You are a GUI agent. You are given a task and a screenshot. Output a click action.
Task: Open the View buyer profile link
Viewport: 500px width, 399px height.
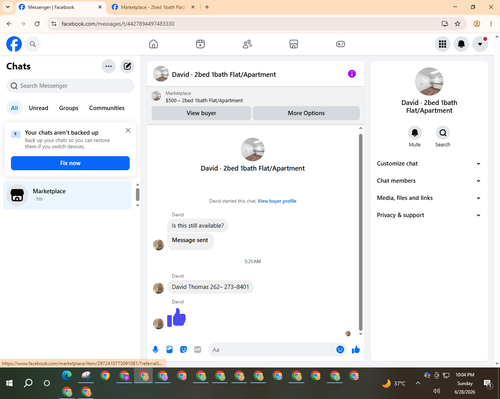coord(277,201)
